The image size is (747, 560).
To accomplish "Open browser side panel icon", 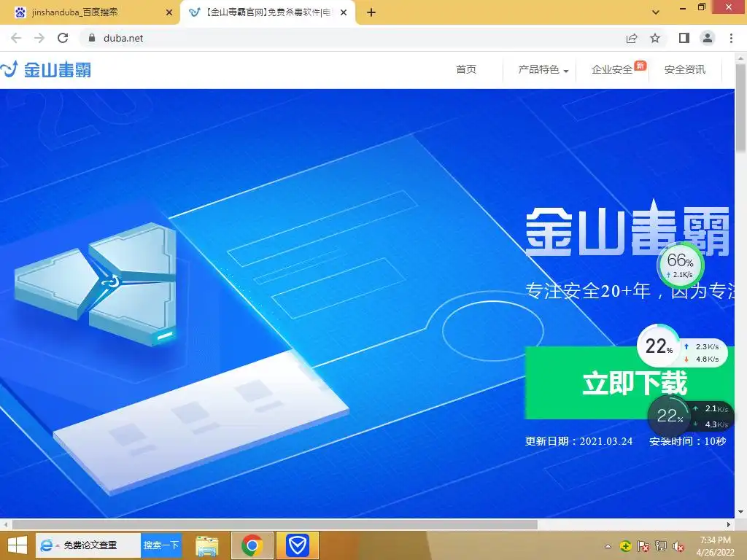I will (x=684, y=38).
